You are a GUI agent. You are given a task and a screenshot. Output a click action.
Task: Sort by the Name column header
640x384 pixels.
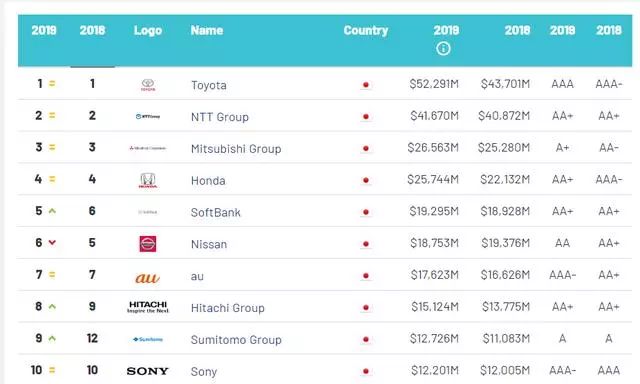click(x=207, y=30)
